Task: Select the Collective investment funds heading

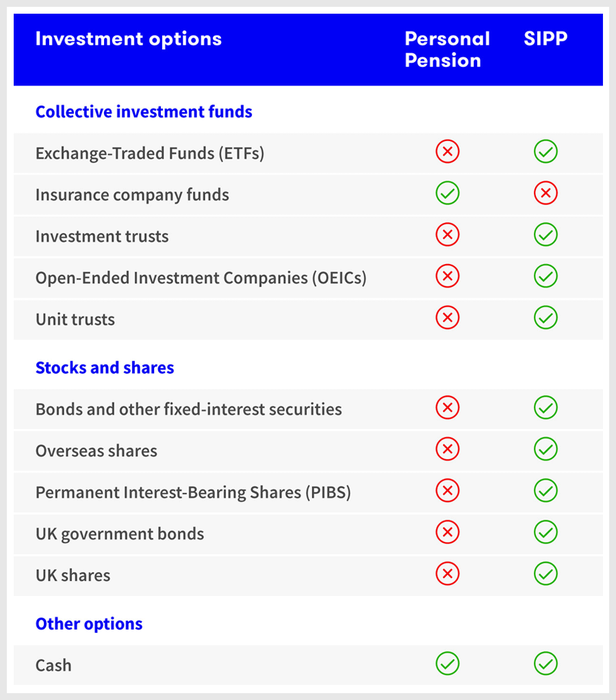Action: 144,112
